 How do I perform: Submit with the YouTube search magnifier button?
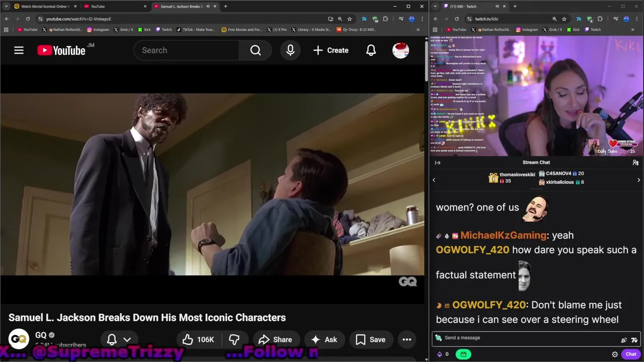point(256,50)
